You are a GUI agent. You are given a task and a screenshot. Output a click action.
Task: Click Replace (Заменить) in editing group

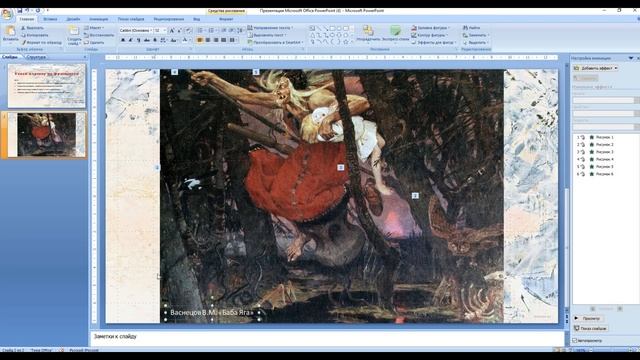[475, 35]
